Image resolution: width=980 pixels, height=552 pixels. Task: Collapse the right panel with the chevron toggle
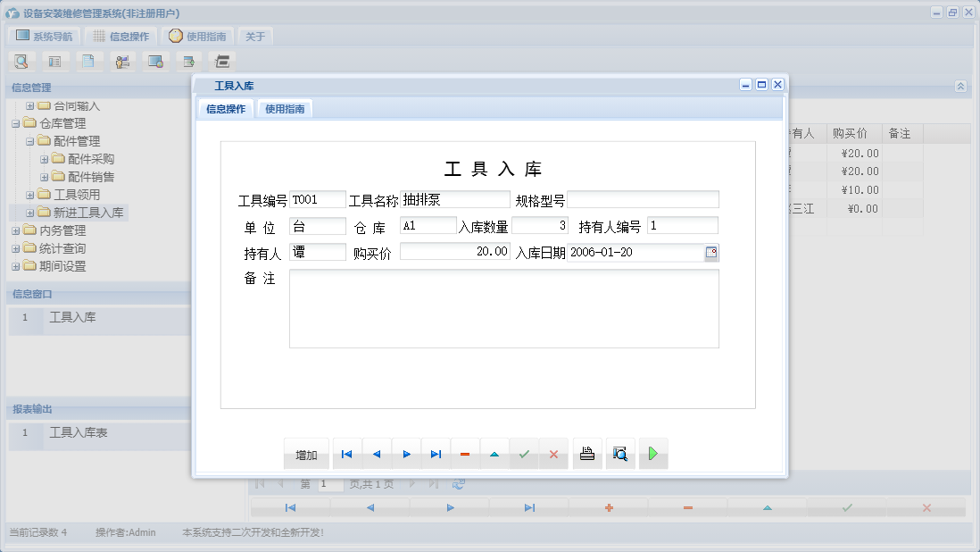point(961,87)
